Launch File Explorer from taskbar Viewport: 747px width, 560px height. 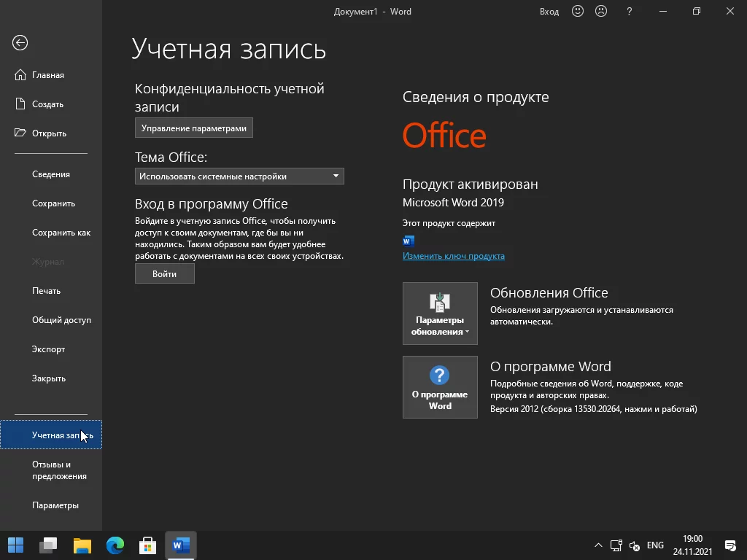82,545
